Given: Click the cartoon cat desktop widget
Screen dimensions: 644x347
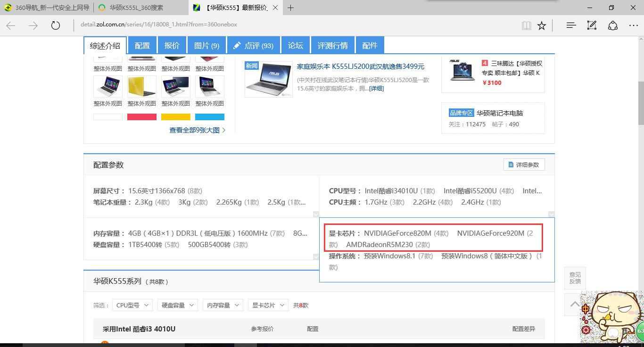Looking at the screenshot, I should [613, 317].
